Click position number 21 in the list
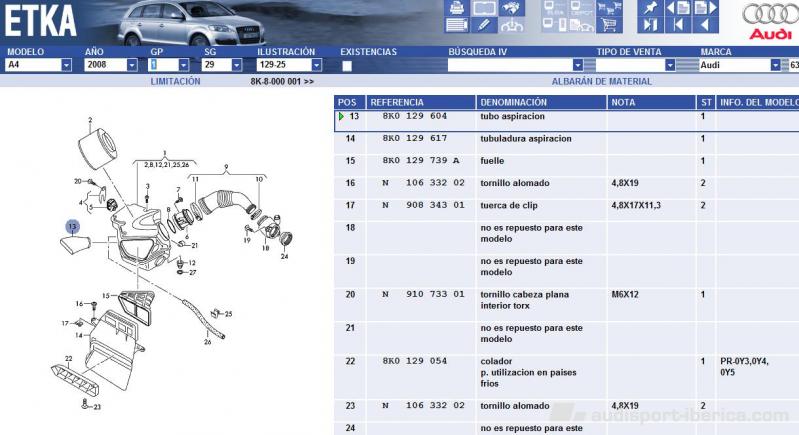Image resolution: width=799 pixels, height=435 pixels. tap(350, 328)
